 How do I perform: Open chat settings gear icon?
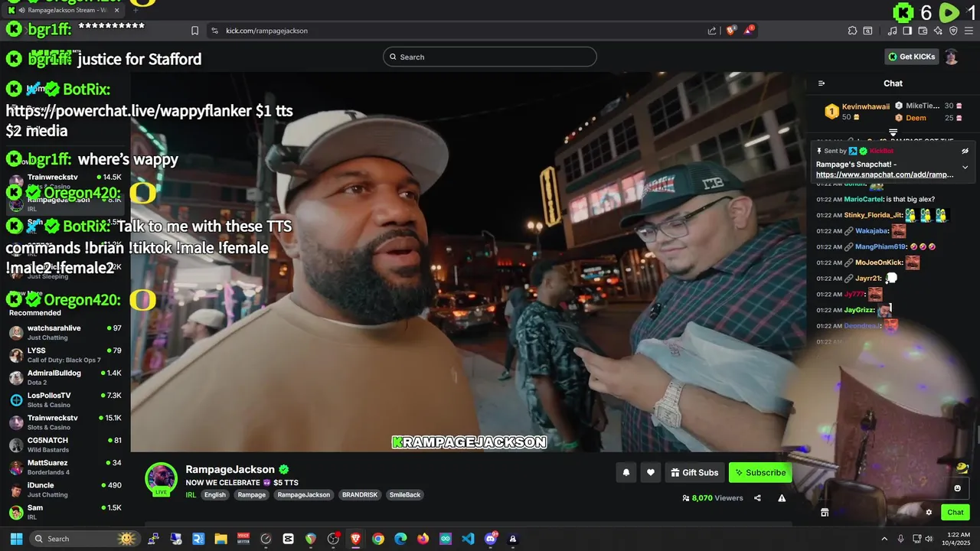(929, 513)
